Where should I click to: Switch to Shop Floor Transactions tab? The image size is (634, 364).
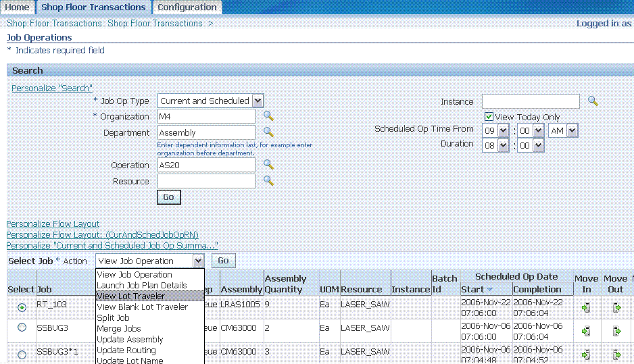tap(93, 7)
